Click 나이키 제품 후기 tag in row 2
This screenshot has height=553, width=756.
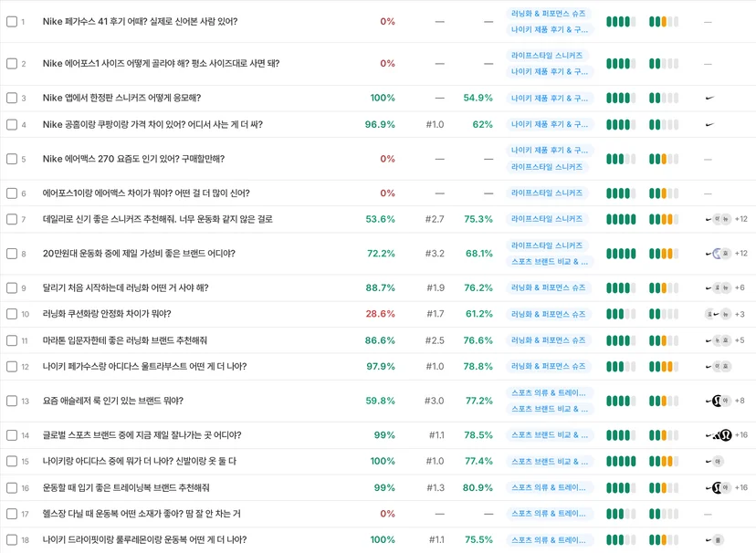(550, 72)
